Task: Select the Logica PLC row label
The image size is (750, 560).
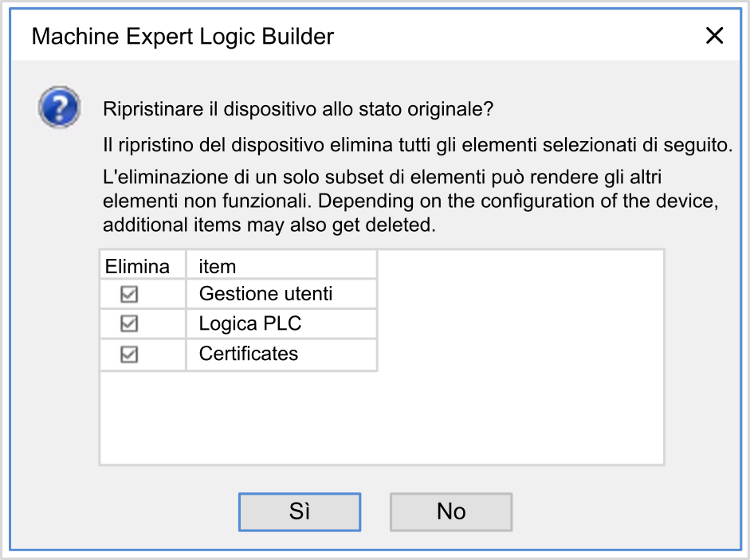Action: point(249,324)
